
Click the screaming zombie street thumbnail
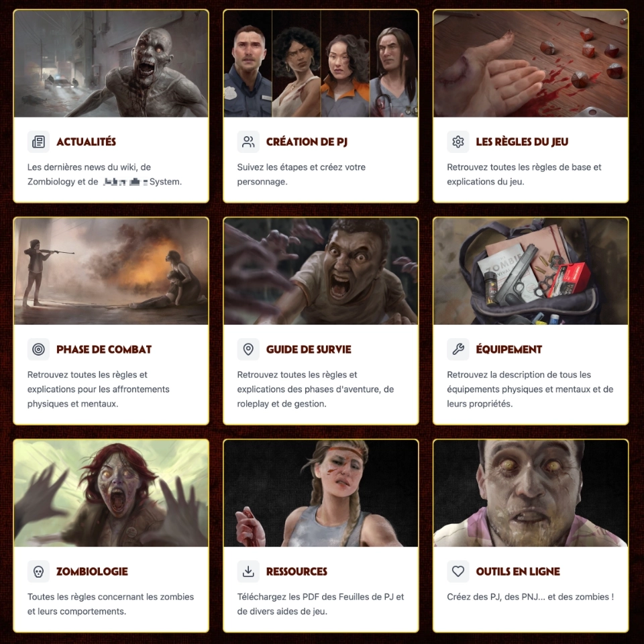(111, 64)
